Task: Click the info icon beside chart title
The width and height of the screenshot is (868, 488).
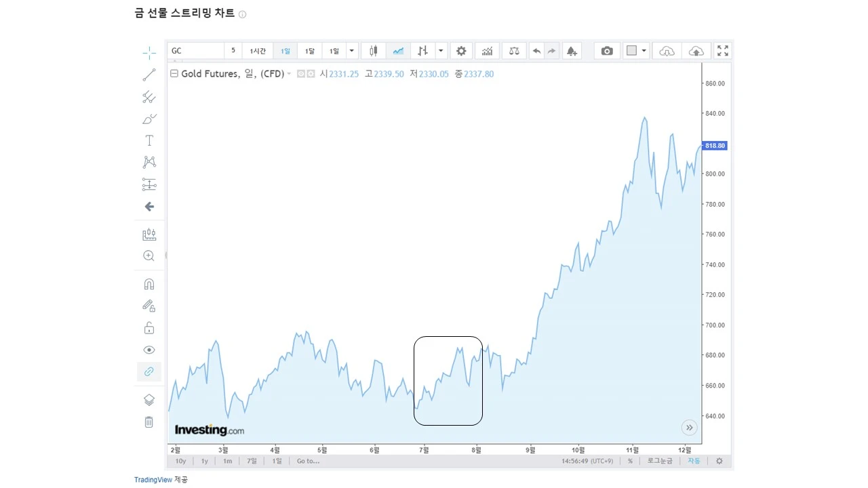Action: point(243,14)
